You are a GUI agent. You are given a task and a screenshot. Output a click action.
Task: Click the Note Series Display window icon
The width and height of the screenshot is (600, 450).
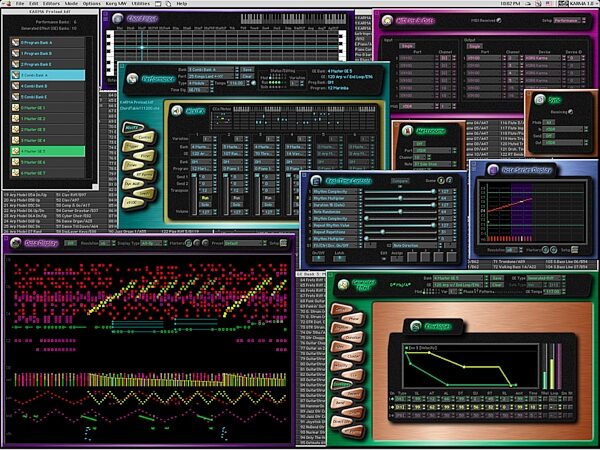[493, 169]
